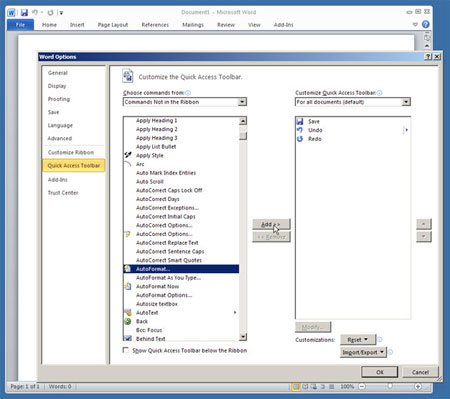Select the Apply Style command with its icon
This screenshot has height=399, width=450.
(x=181, y=155)
